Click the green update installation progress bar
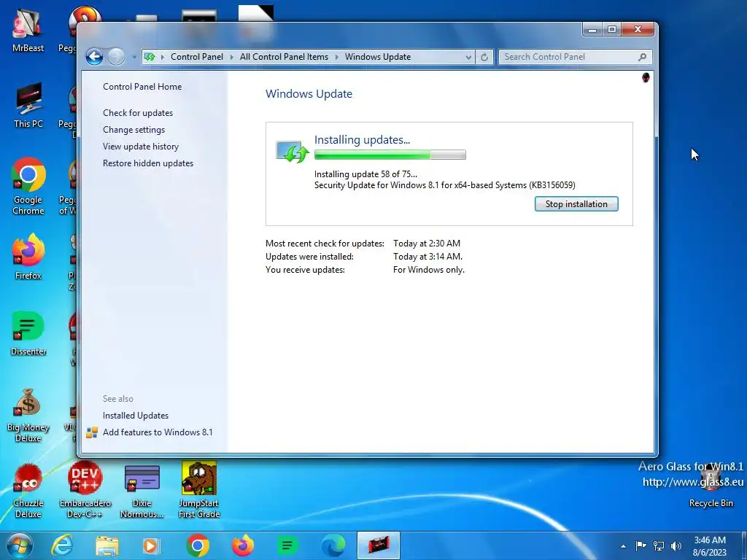This screenshot has height=560, width=747. click(390, 155)
